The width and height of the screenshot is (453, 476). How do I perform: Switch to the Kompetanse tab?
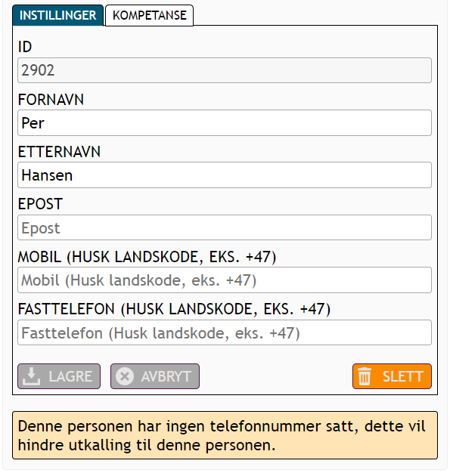click(149, 15)
